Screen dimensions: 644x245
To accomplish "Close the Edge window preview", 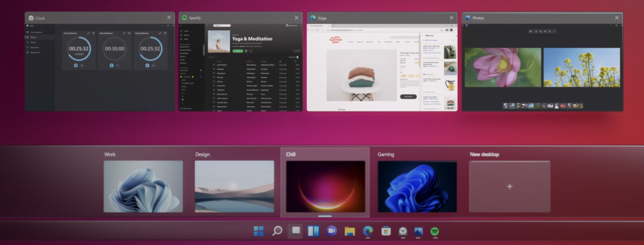I will [x=452, y=18].
